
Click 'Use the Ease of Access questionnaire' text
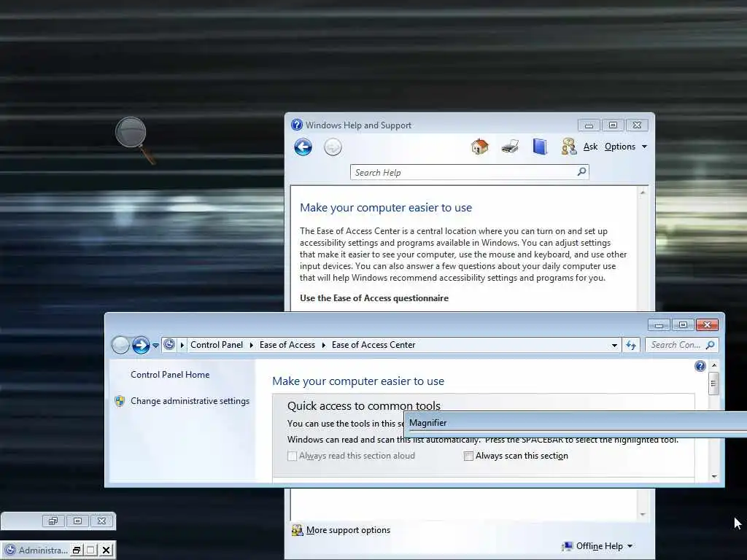click(374, 298)
